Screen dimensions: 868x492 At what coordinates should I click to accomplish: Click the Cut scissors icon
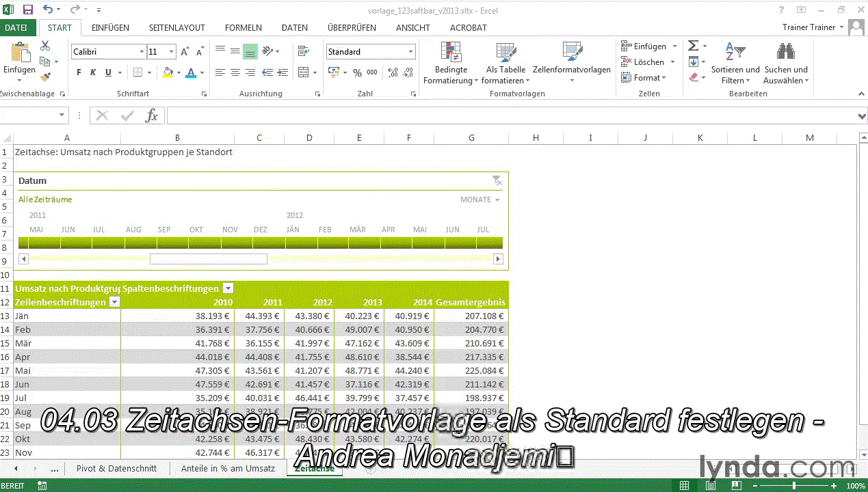coord(45,46)
